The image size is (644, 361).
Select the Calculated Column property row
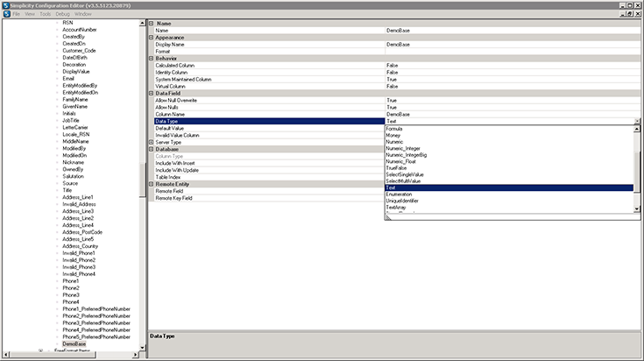tap(270, 66)
